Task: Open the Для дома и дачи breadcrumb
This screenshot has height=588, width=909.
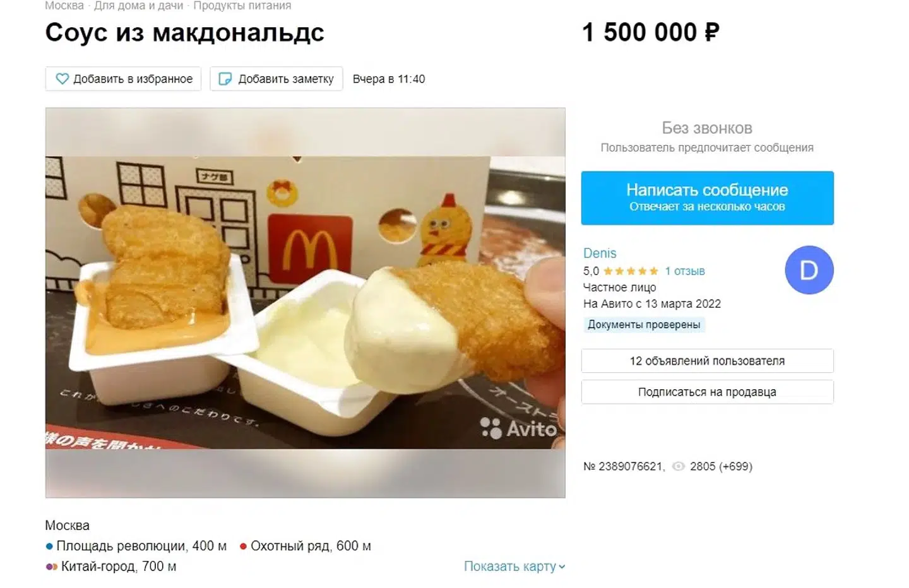Action: pos(138,6)
